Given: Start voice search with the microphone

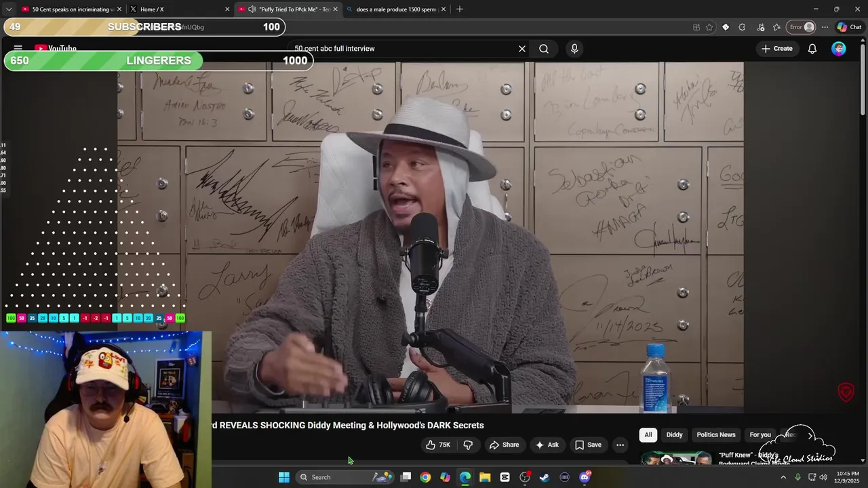Looking at the screenshot, I should click(574, 49).
